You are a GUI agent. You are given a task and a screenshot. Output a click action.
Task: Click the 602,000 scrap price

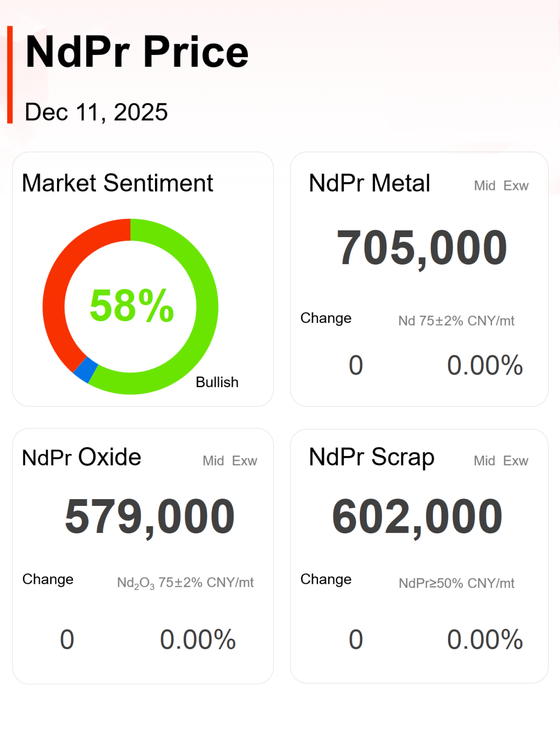(417, 517)
